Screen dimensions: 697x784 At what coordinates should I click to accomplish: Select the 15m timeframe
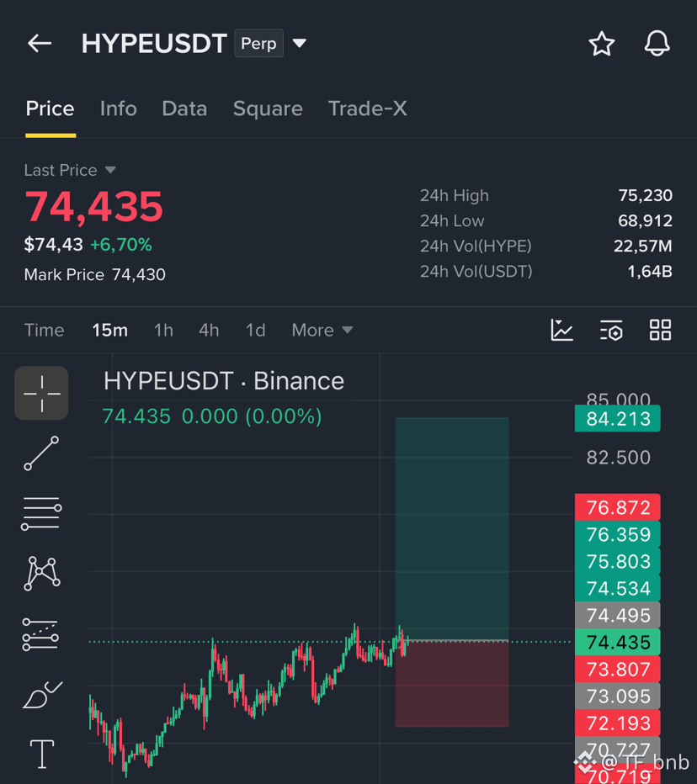coord(110,330)
